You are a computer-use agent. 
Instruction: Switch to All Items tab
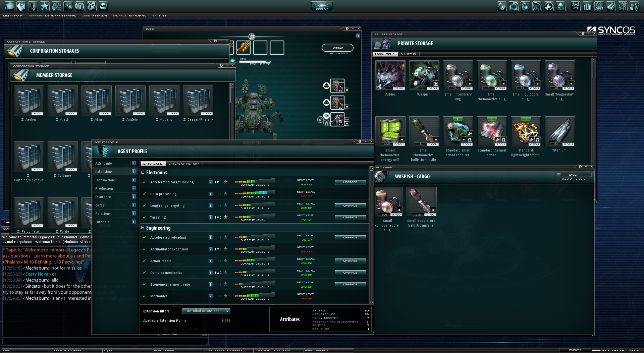pyautogui.click(x=408, y=54)
